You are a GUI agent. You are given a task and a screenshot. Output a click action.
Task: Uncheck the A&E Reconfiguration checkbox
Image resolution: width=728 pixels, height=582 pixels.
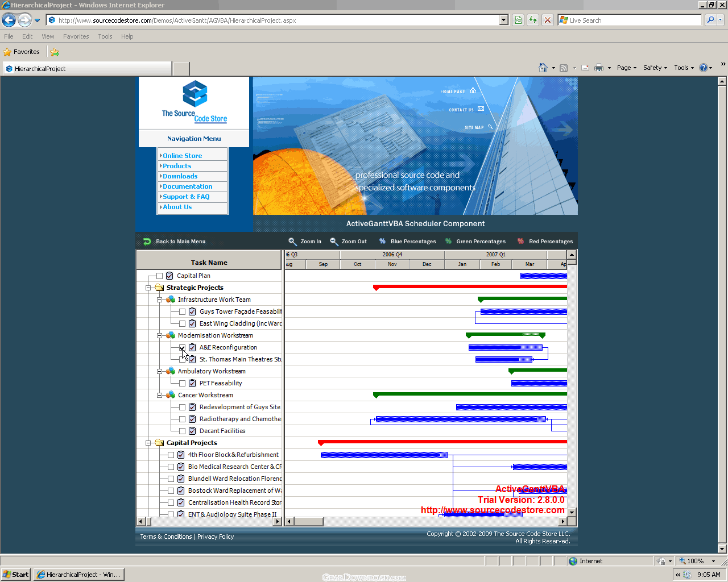[x=182, y=348]
